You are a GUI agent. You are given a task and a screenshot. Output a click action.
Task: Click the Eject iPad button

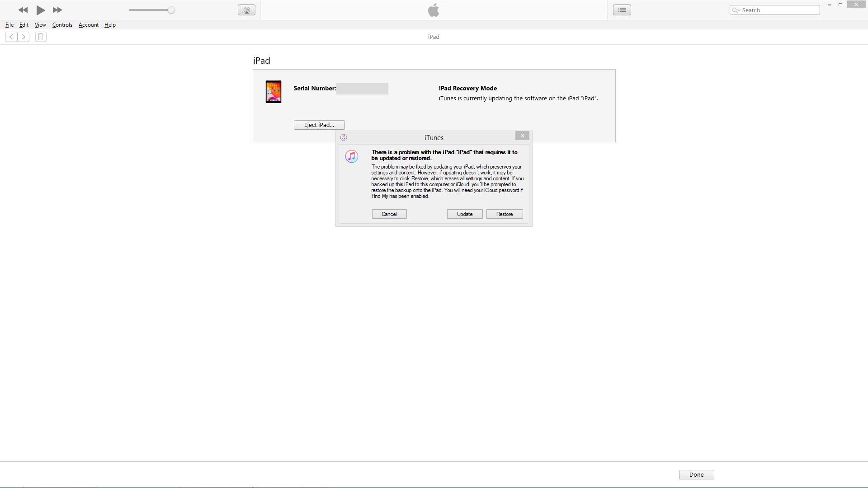(x=319, y=125)
